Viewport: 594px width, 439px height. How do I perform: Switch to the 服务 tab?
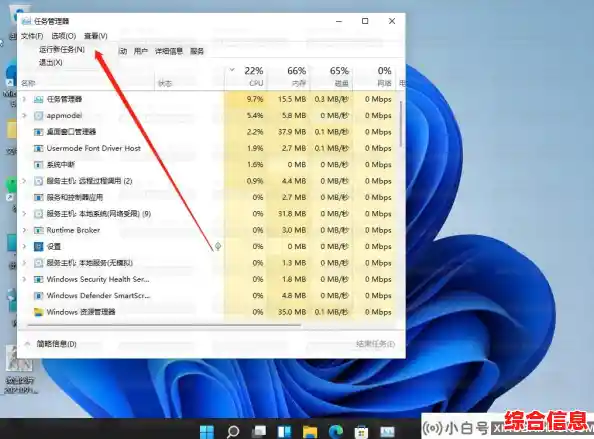click(197, 51)
